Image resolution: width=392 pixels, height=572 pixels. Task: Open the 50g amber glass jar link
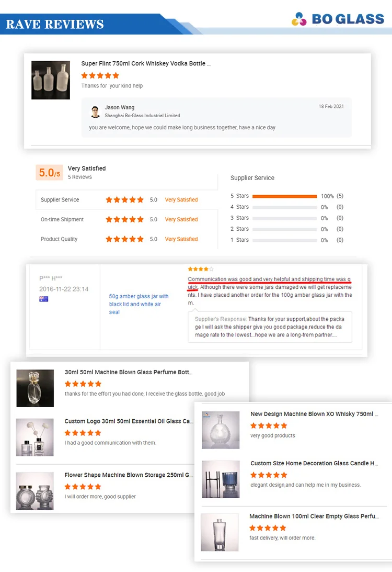(139, 304)
